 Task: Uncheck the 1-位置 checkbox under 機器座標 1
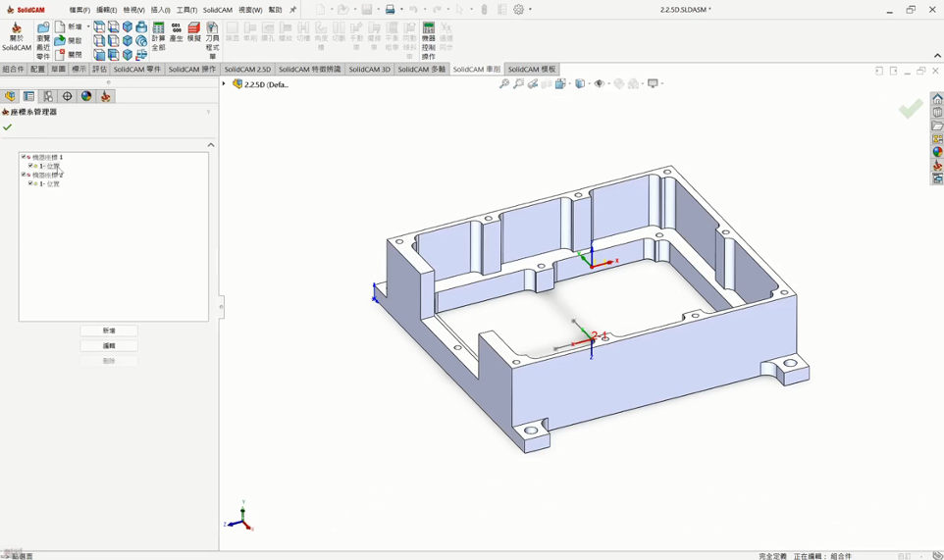point(31,166)
